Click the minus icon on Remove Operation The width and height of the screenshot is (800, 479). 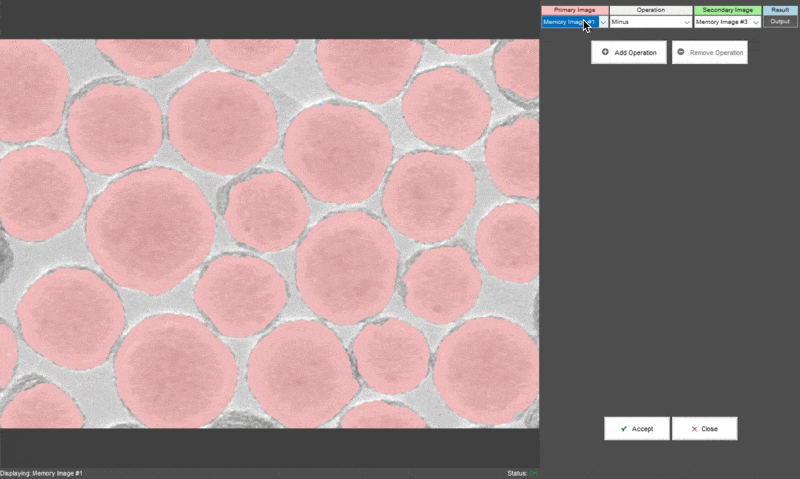[681, 52]
